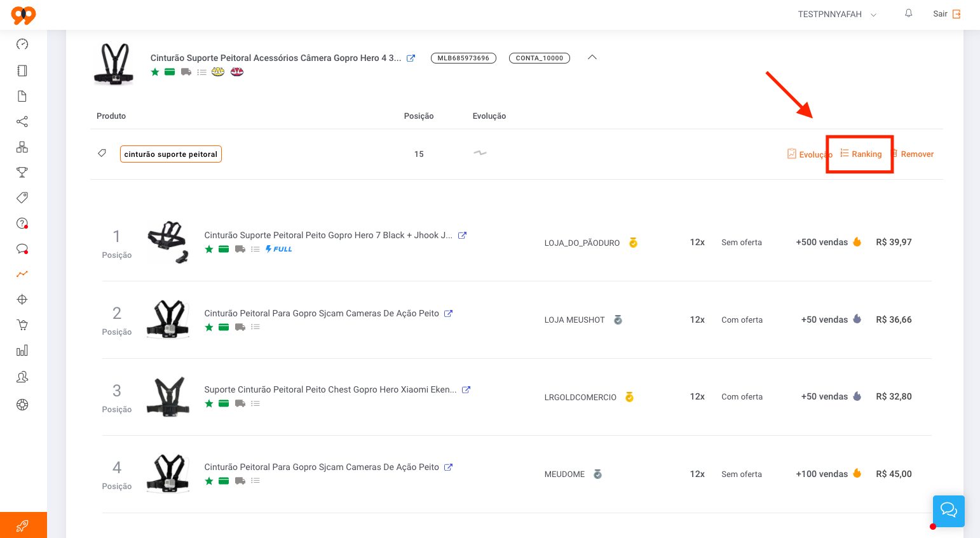Open external link for position 2 listing
The image size is (980, 538).
coord(448,313)
